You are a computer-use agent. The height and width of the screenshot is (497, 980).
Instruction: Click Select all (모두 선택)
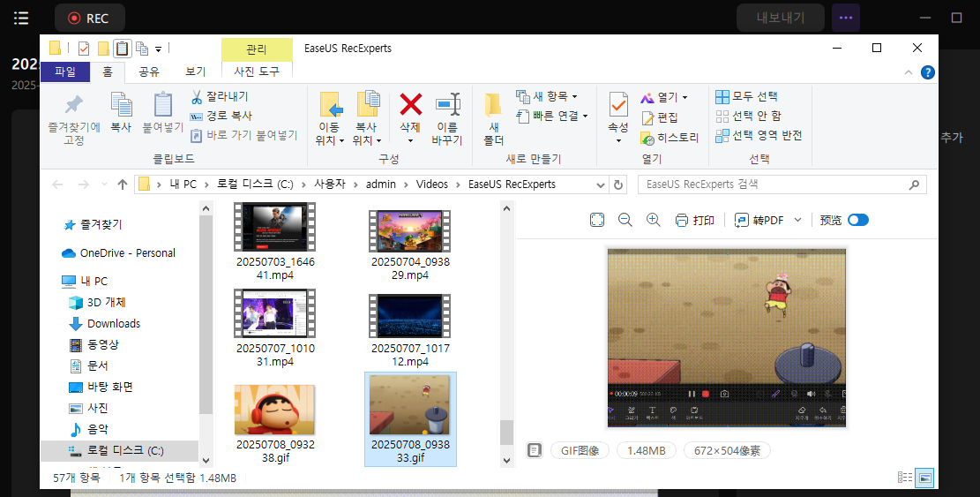[x=746, y=96]
